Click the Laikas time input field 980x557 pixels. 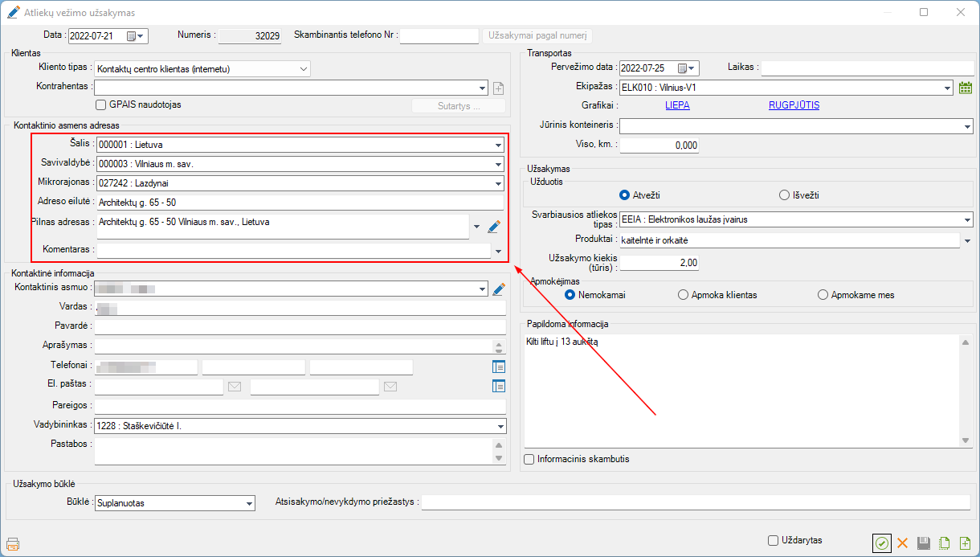(x=866, y=68)
